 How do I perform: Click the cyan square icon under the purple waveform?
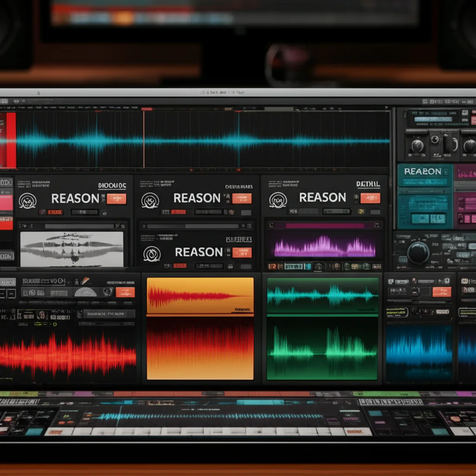coord(308,266)
